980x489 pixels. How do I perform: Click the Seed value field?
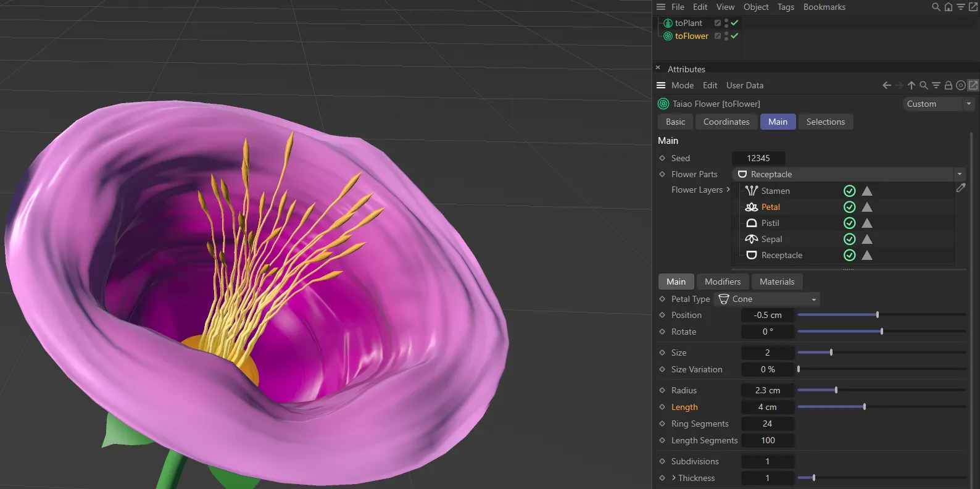[758, 158]
